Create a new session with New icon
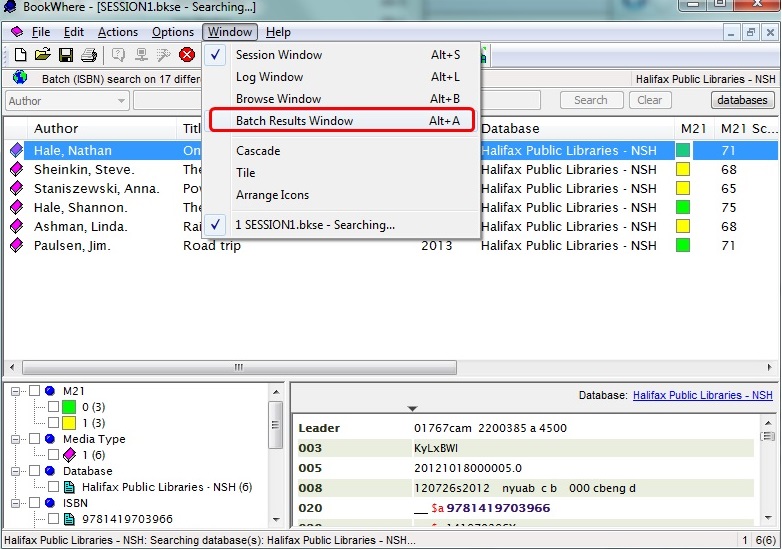This screenshot has width=782, height=549. click(x=20, y=55)
